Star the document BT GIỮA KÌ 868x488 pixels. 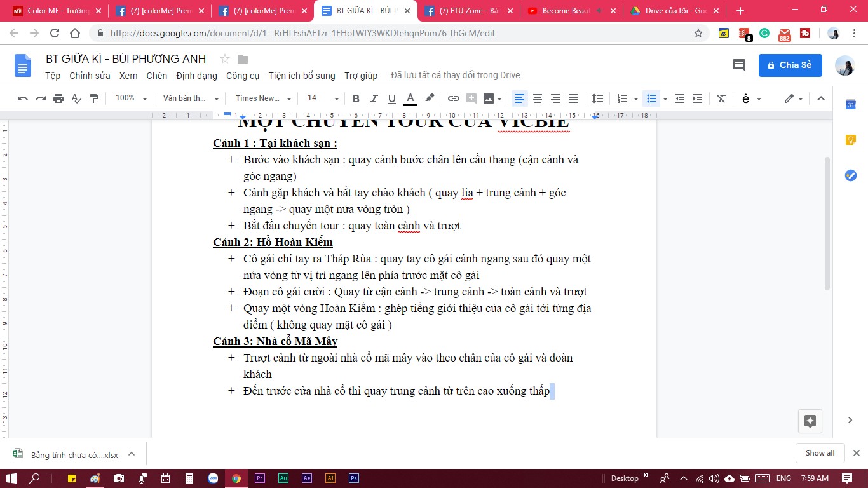224,59
